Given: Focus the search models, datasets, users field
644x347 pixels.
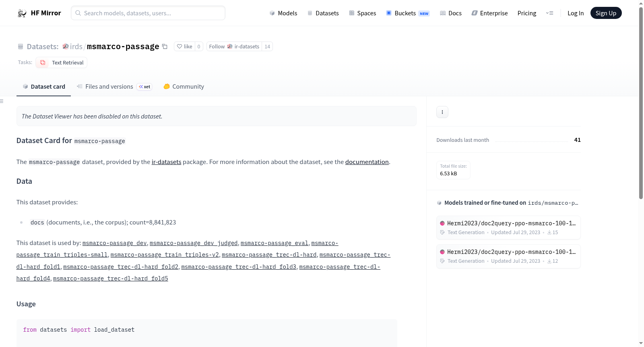Looking at the screenshot, I should point(148,13).
